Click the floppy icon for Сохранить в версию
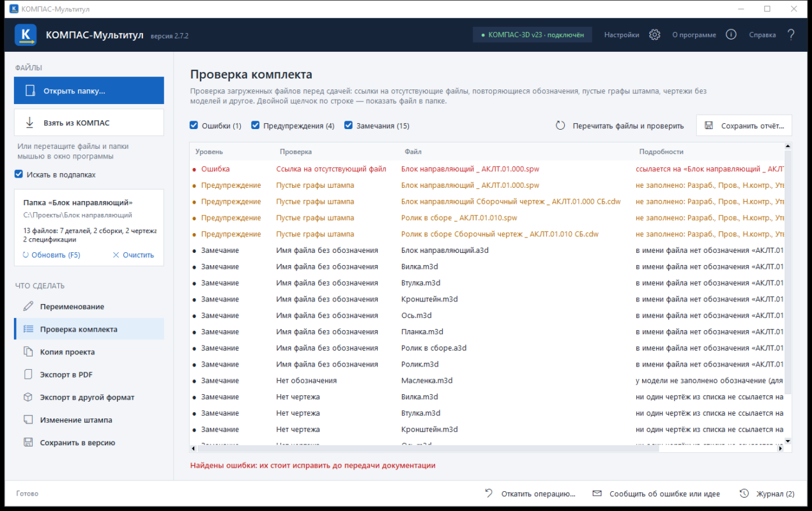Screen dimensions: 812x511 coord(28,443)
